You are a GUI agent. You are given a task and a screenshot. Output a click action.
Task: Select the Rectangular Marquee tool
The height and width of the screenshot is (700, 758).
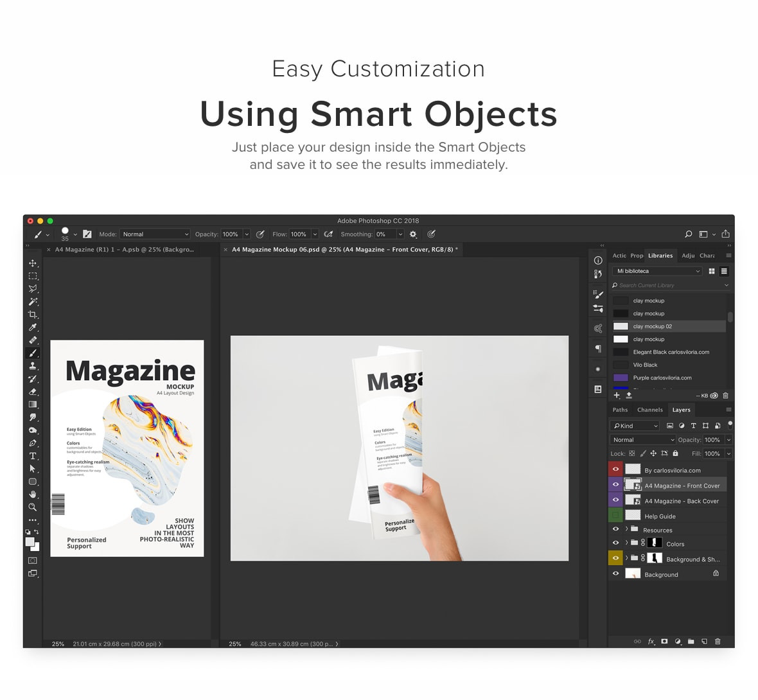[33, 276]
